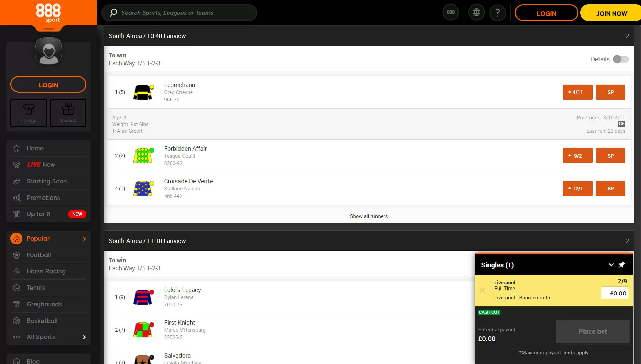641x364 pixels.
Task: Click the stake amount field for Liverpool
Action: point(614,293)
